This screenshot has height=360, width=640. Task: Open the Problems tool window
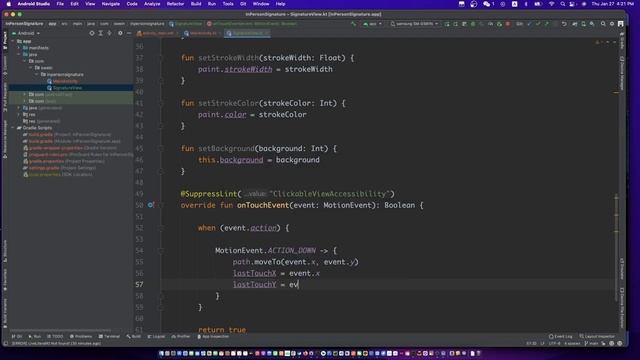pos(81,336)
